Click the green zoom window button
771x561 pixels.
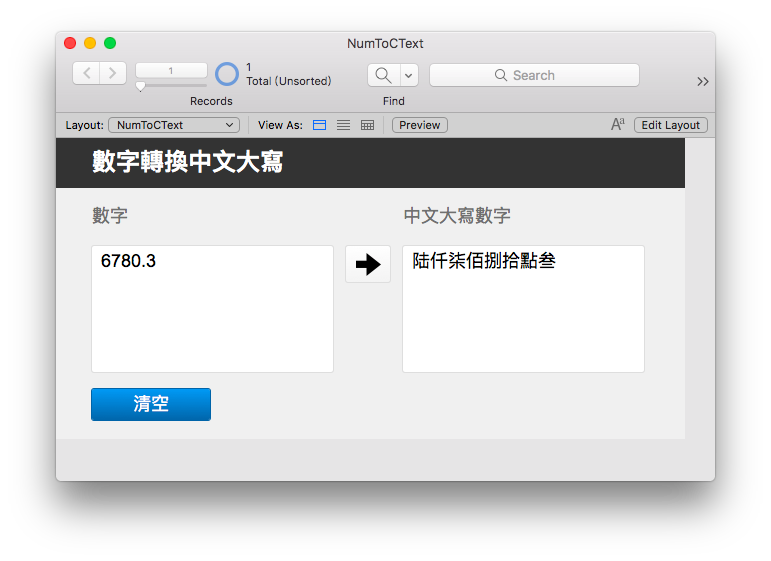coord(110,43)
